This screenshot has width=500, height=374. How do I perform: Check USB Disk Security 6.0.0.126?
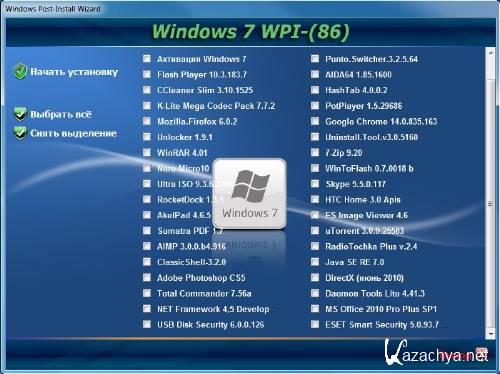[x=147, y=324]
